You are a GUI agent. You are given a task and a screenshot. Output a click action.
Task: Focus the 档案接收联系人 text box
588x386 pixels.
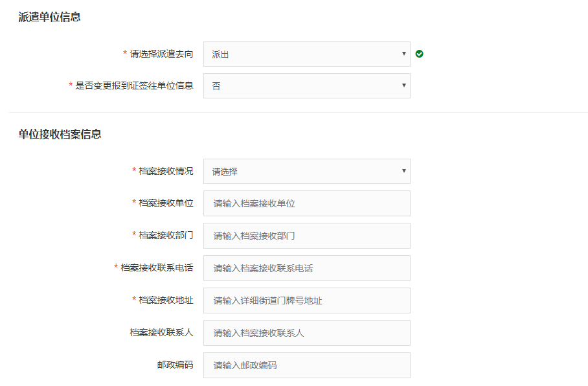[x=306, y=333]
